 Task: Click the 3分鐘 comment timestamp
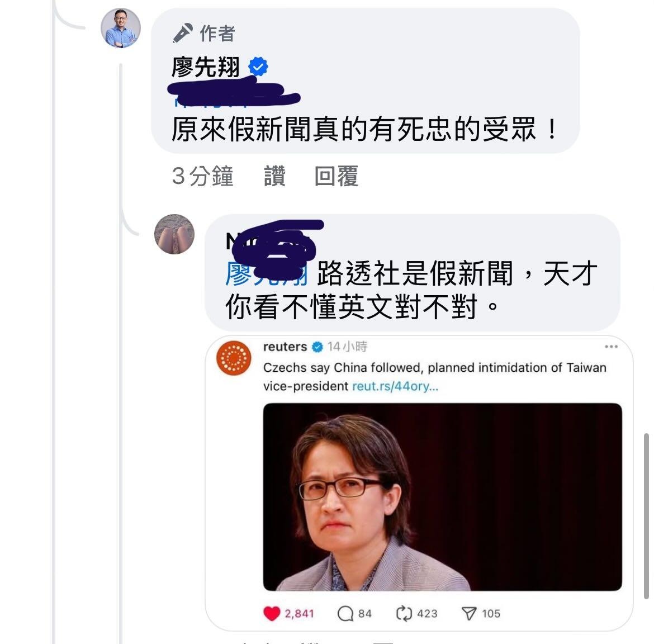(203, 176)
